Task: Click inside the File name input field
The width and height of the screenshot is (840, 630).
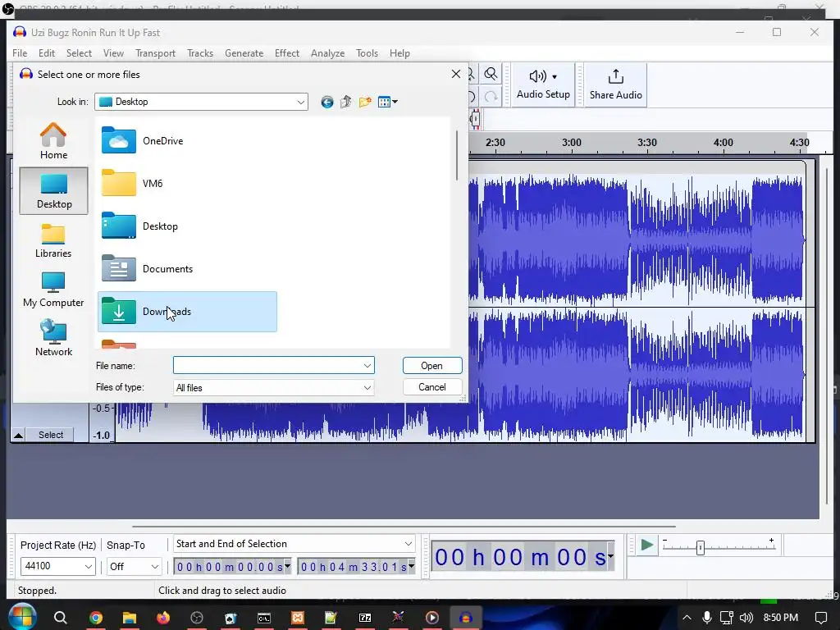Action: click(x=268, y=365)
